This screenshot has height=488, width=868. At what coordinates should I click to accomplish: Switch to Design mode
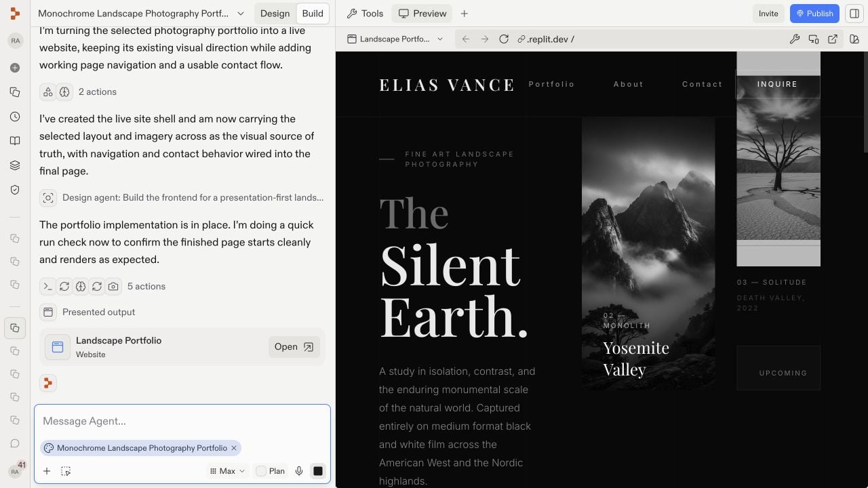[x=275, y=14]
